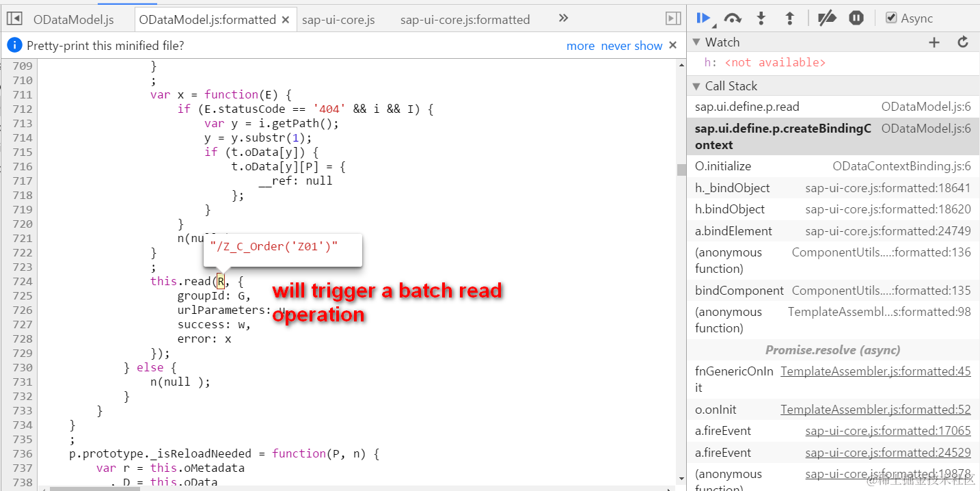Screen dimensions: 980x491
Task: Click tooltip value "/Z_C_Order('Z01')"
Action: (x=274, y=247)
